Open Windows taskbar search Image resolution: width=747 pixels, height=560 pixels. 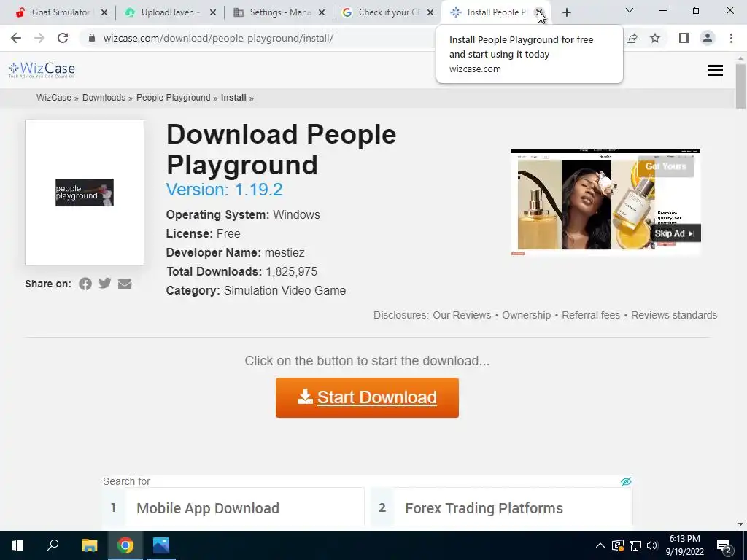point(53,545)
